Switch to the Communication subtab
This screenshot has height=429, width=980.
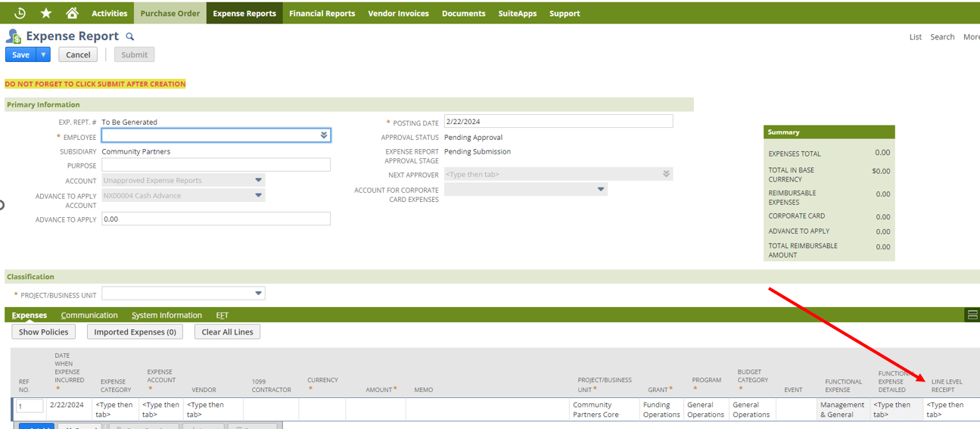tap(89, 316)
